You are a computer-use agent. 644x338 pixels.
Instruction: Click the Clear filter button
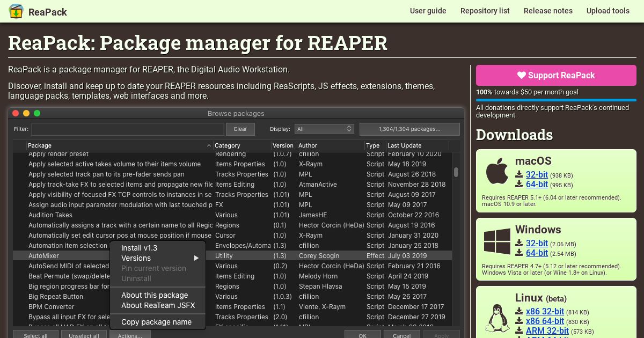point(240,129)
